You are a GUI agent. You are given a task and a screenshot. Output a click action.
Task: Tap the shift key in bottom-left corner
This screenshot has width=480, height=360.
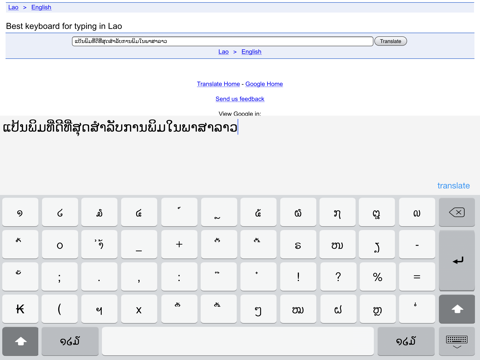click(20, 341)
